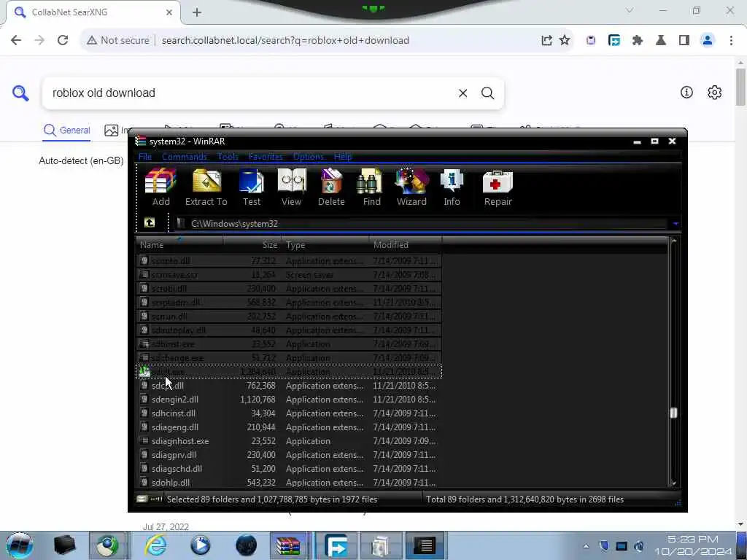Screen dimensions: 747x560
Task: Open the Windows Start button
Action: pyautogui.click(x=20, y=545)
